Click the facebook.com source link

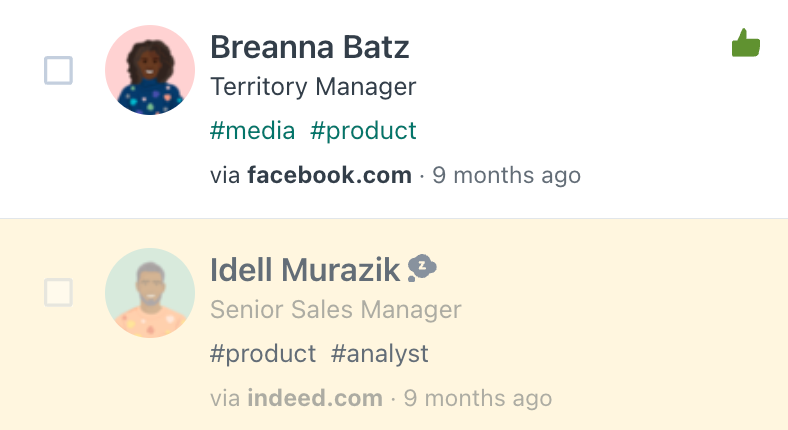tap(330, 175)
